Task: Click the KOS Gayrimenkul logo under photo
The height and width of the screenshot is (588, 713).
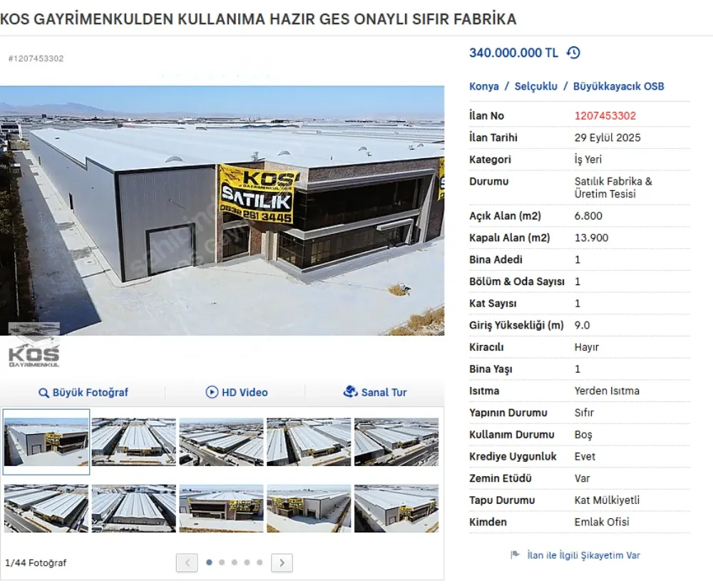Action: tap(34, 346)
